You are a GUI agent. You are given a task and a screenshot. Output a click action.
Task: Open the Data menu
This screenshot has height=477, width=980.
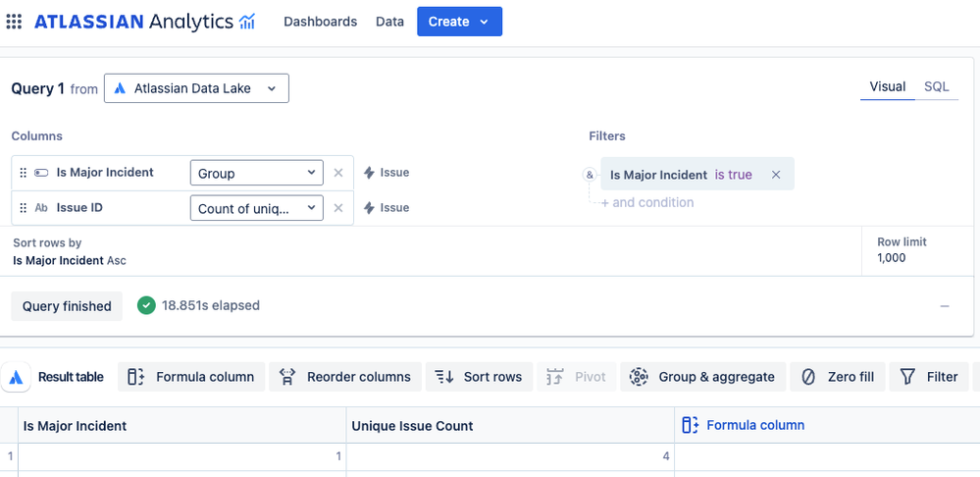click(389, 22)
